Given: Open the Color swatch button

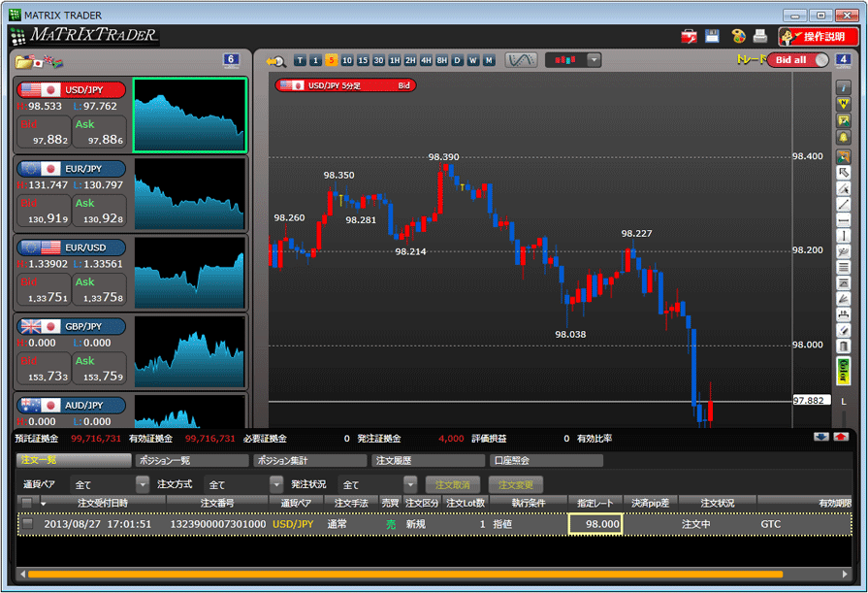Looking at the screenshot, I should (843, 371).
